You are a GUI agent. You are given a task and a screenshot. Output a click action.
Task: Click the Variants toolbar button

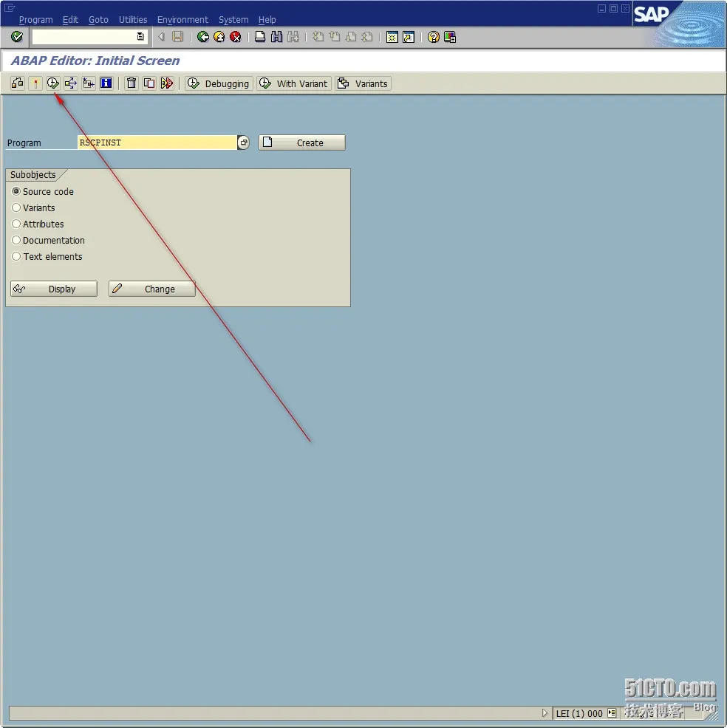point(363,83)
